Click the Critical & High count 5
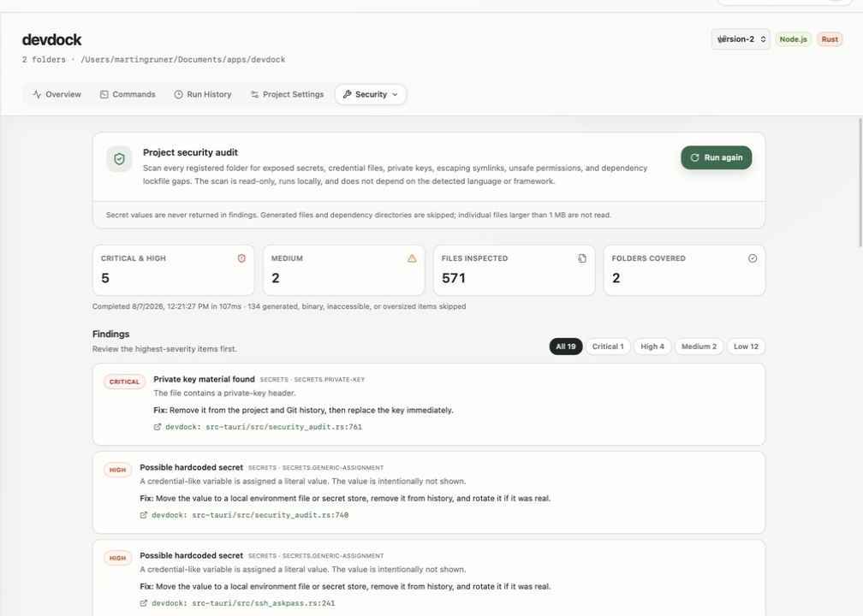Screen dimensions: 863x616 (105, 278)
